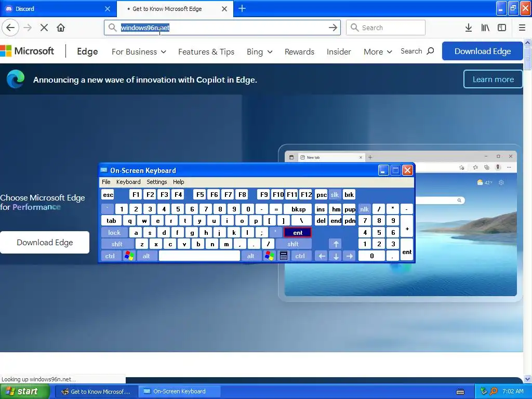Open Features & Tips page
Screen dimensions: 532x399
(206, 51)
